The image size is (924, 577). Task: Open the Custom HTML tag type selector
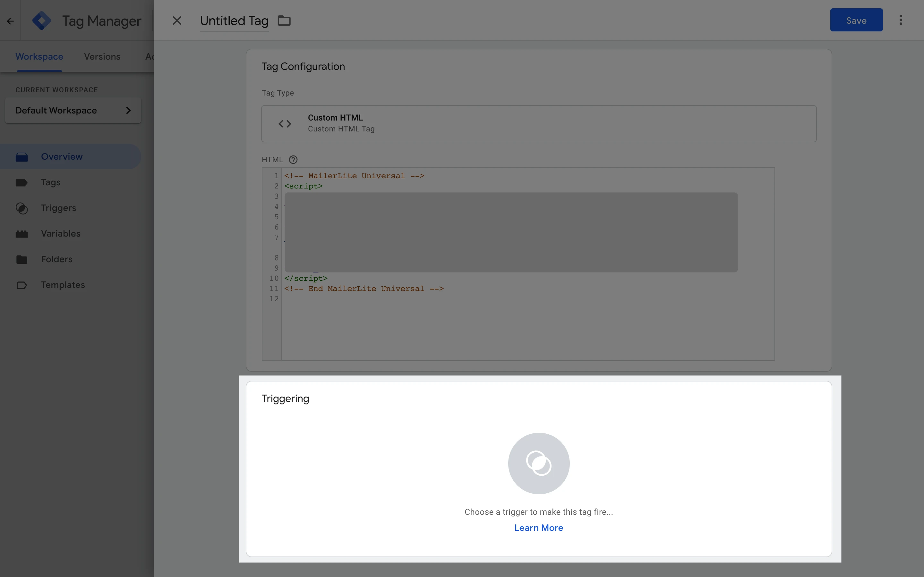(x=538, y=124)
